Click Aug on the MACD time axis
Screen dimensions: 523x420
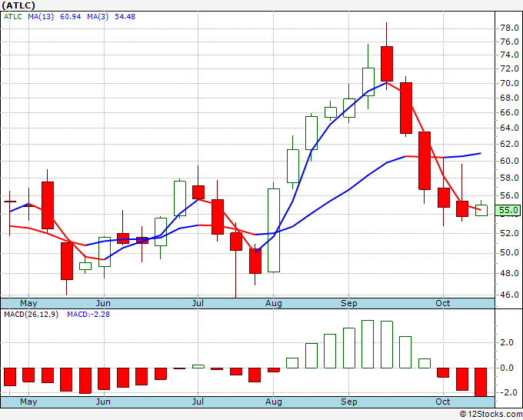point(274,402)
